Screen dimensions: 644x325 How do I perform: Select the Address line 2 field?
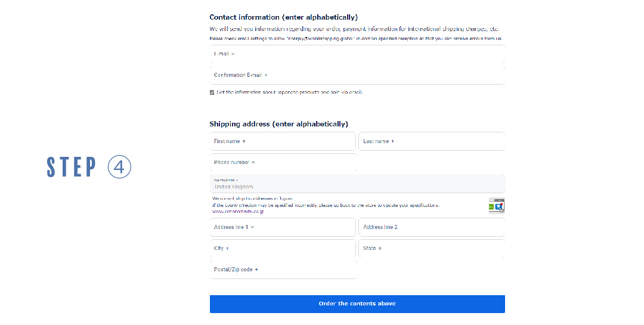431,227
